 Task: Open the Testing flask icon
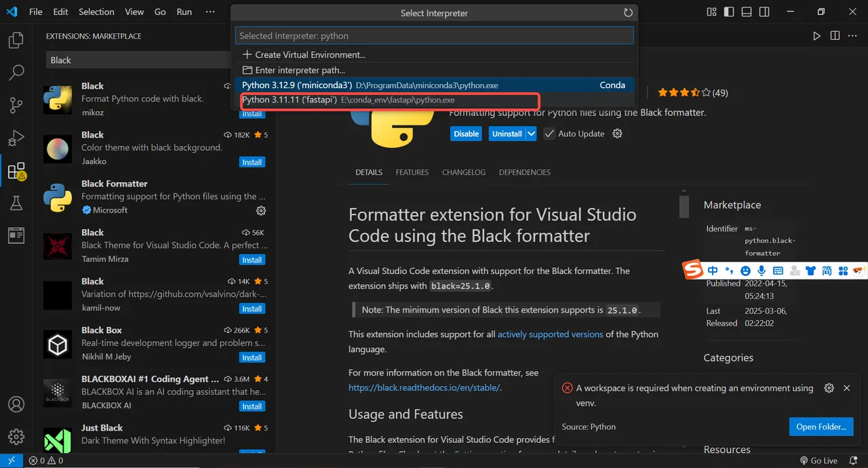[x=16, y=203]
